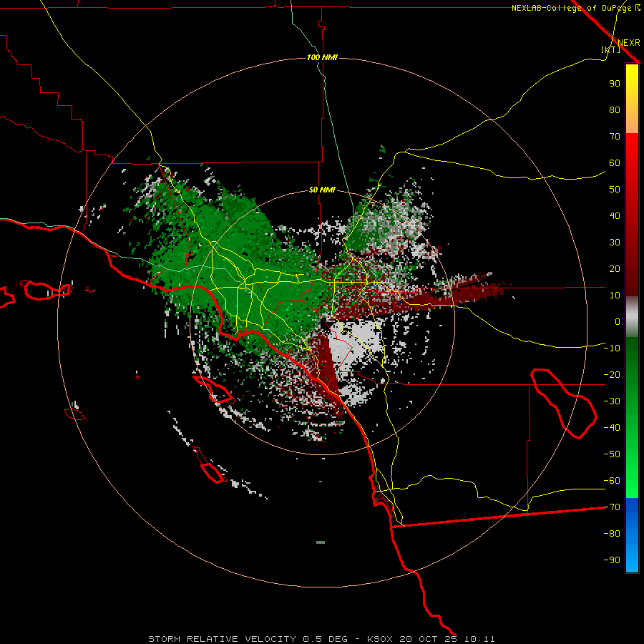Click the positive 10 scale value

(x=615, y=296)
